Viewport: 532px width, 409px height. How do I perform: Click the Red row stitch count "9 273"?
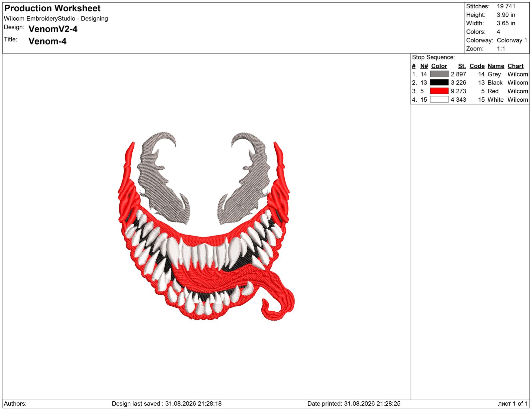(x=459, y=91)
